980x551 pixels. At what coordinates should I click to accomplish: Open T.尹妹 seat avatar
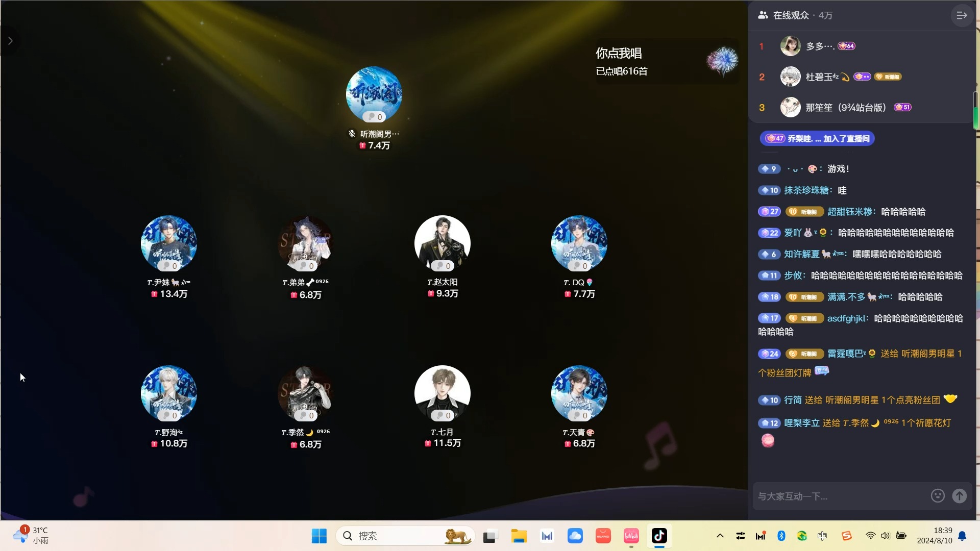[169, 243]
